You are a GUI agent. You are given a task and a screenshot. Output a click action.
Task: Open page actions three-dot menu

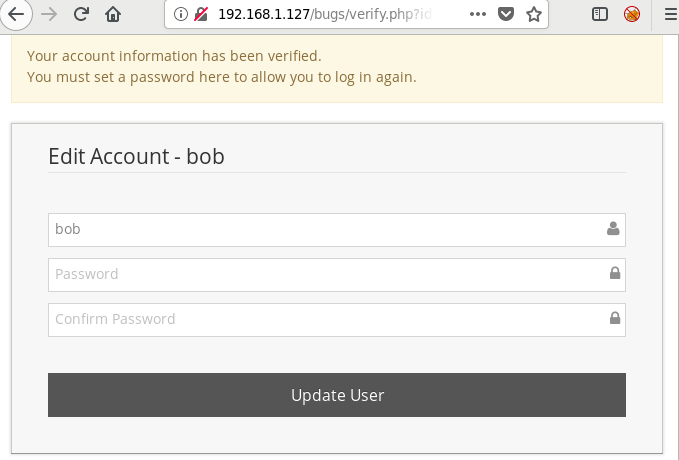478,15
